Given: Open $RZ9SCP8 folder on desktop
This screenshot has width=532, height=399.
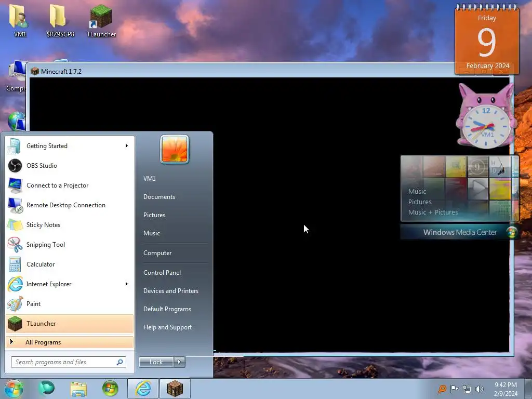Looking at the screenshot, I should coord(60,20).
